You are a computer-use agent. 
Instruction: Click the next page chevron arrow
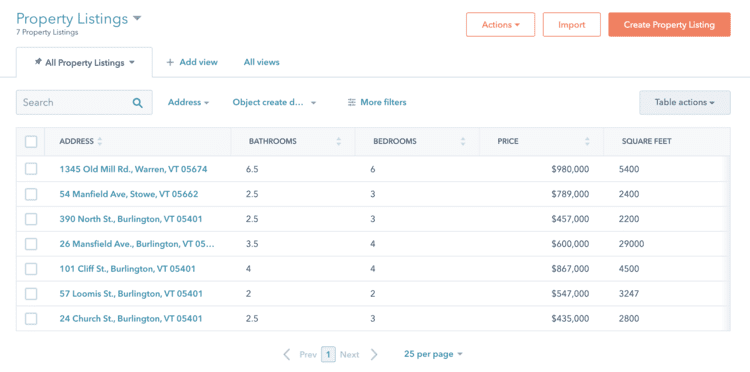pos(374,354)
